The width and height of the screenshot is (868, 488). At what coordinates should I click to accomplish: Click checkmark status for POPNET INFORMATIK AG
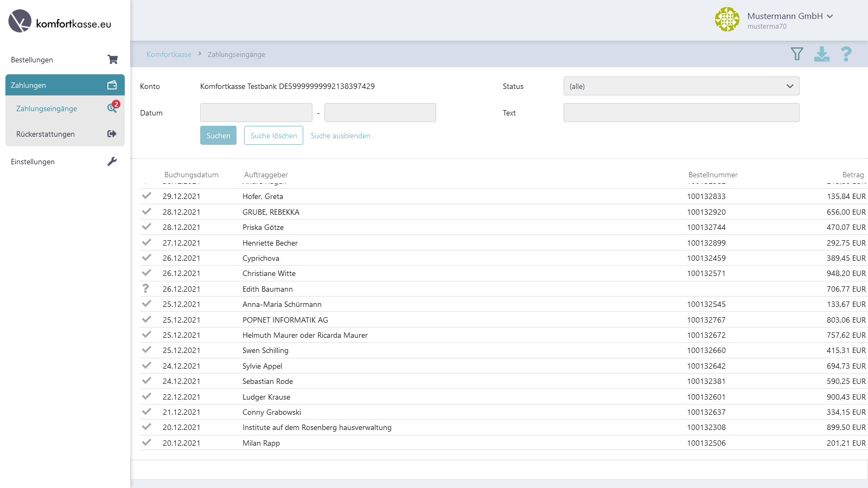(146, 319)
